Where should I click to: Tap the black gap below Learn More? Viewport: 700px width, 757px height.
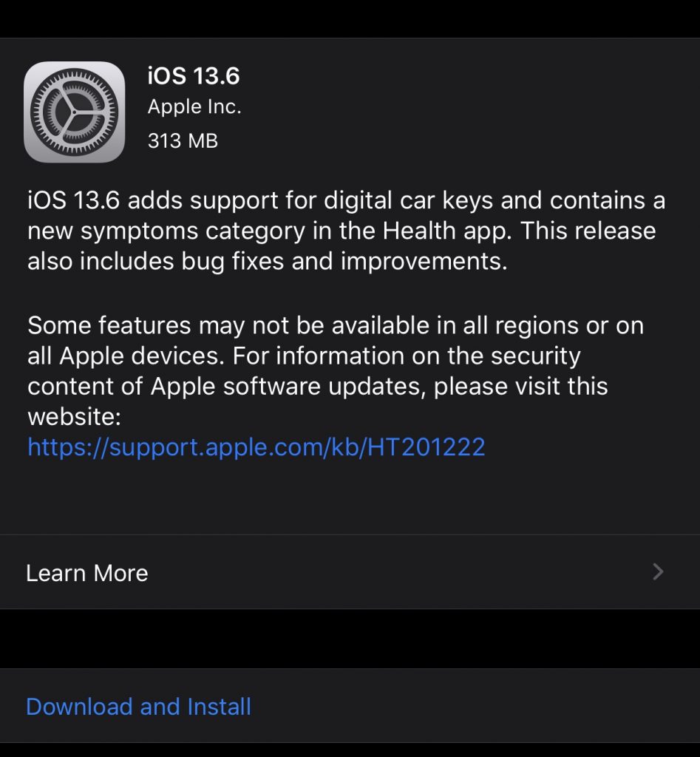point(350,639)
